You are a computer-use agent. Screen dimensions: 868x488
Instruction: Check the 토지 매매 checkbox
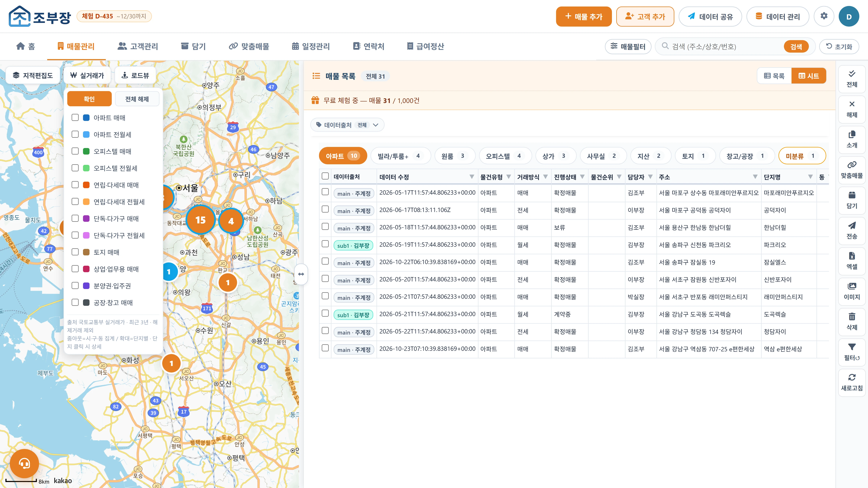(75, 252)
